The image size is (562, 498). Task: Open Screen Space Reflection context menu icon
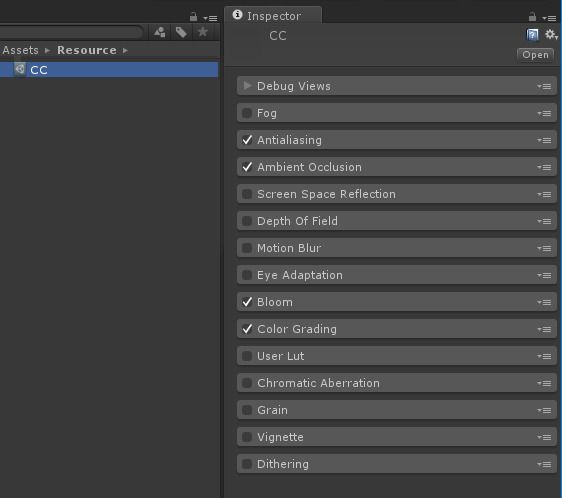pyautogui.click(x=544, y=194)
